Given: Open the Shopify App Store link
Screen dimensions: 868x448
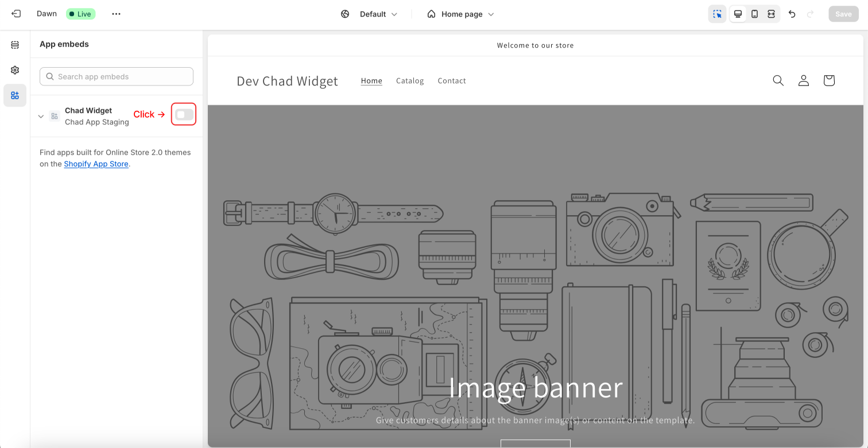Looking at the screenshot, I should (x=96, y=164).
